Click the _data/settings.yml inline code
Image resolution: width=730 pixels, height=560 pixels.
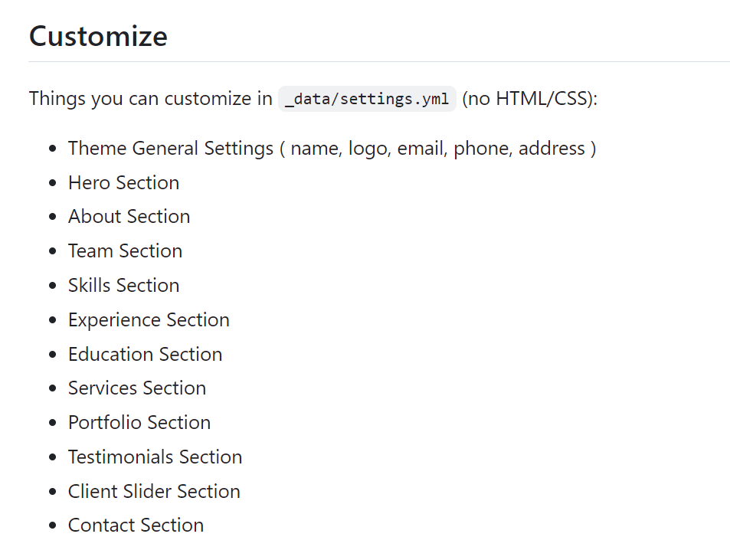click(367, 100)
